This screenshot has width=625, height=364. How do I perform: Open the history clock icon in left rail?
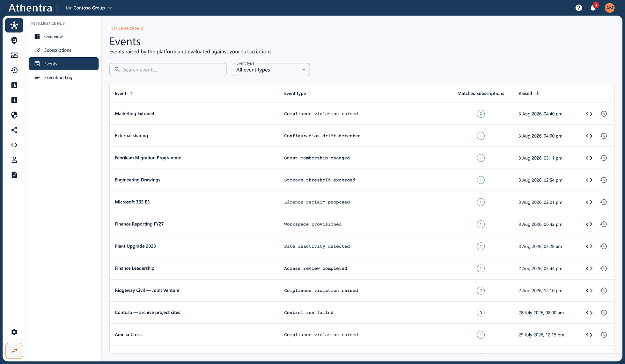(x=14, y=70)
